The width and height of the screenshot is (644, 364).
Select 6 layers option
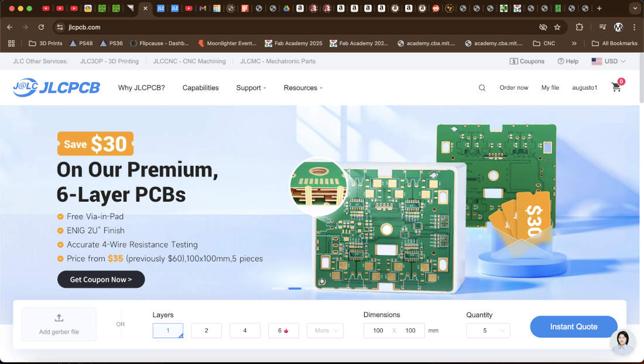tap(283, 331)
